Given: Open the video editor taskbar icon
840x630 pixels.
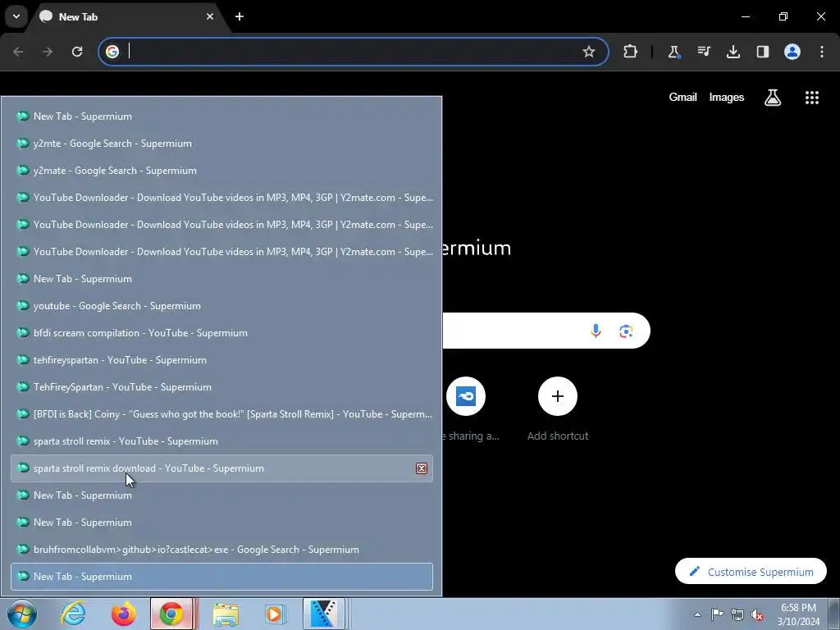Looking at the screenshot, I should [324, 614].
